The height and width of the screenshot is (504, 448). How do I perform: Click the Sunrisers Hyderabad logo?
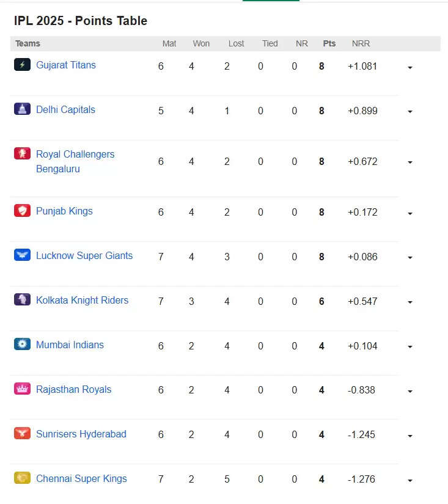(22, 433)
